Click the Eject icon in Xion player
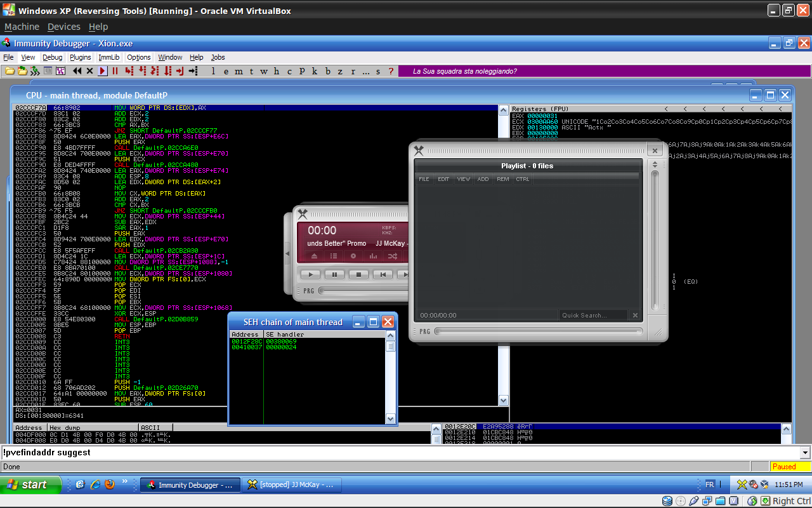 pyautogui.click(x=314, y=256)
